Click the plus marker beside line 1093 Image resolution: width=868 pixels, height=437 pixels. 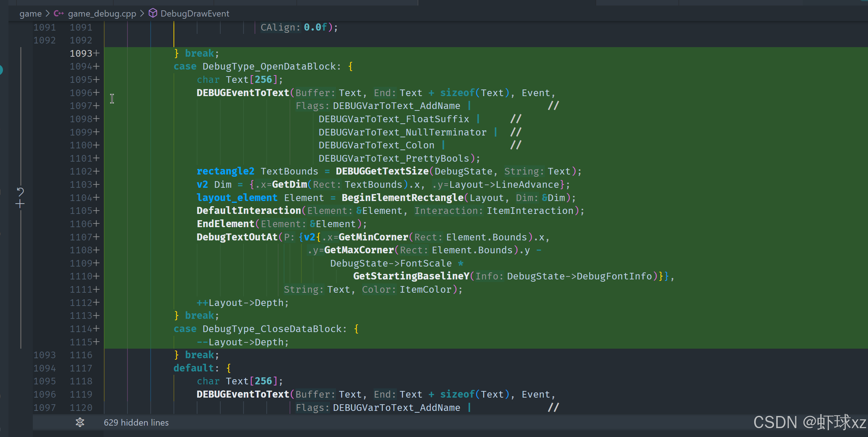point(97,53)
